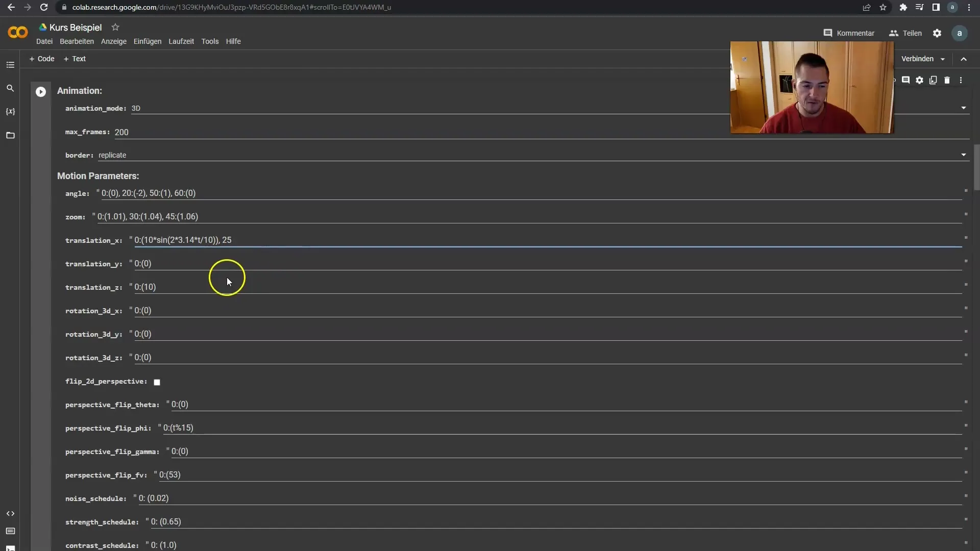Click the rotation_3d_y input field

548,334
